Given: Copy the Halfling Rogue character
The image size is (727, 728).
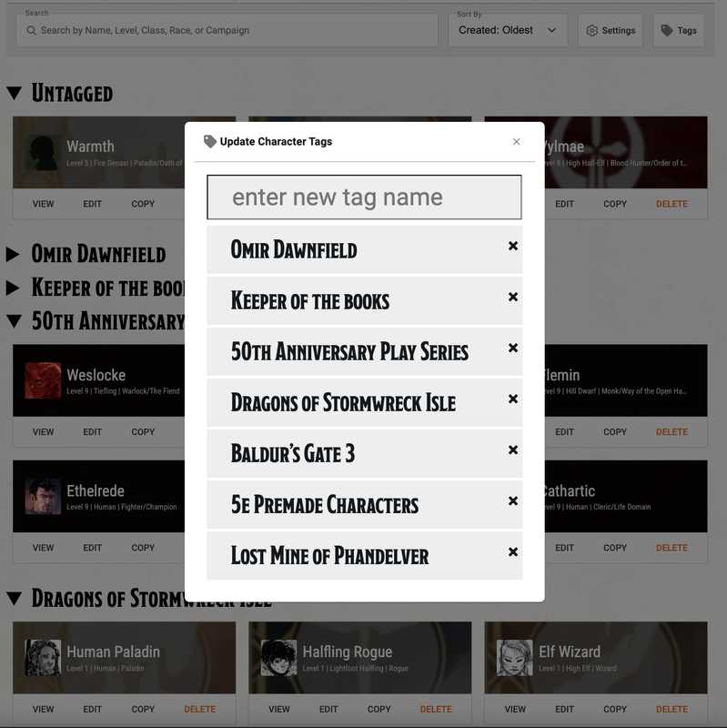Looking at the screenshot, I should pyautogui.click(x=379, y=710).
